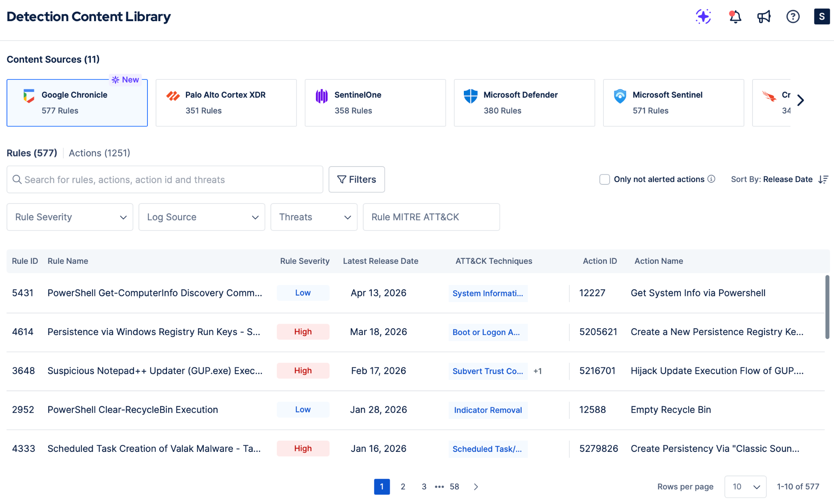Open rule PowerShell Get-ComputerInfo Discovery
Screen dimensions: 834x504
[155, 293]
